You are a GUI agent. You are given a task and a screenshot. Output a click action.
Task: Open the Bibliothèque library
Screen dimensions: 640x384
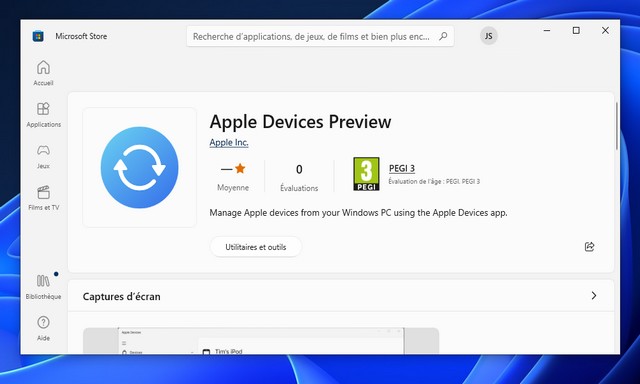pyautogui.click(x=43, y=287)
